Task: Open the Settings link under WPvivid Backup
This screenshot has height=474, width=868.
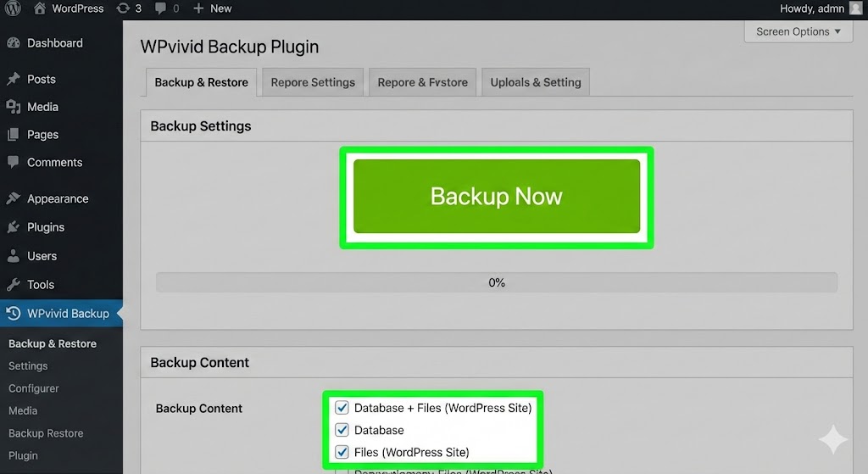Action: point(28,366)
